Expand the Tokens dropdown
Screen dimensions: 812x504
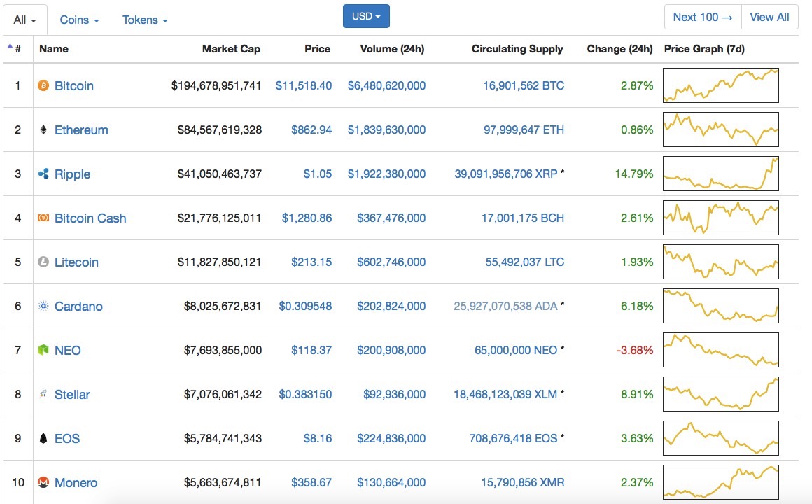point(145,20)
